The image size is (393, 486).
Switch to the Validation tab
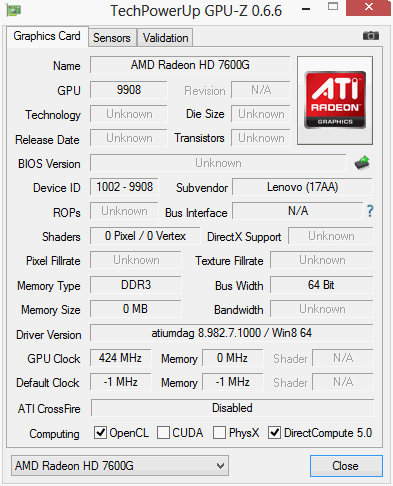click(x=165, y=38)
